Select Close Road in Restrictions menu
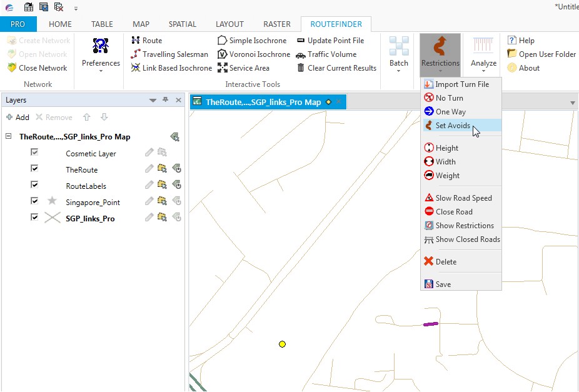Image resolution: width=579 pixels, height=392 pixels. click(454, 212)
